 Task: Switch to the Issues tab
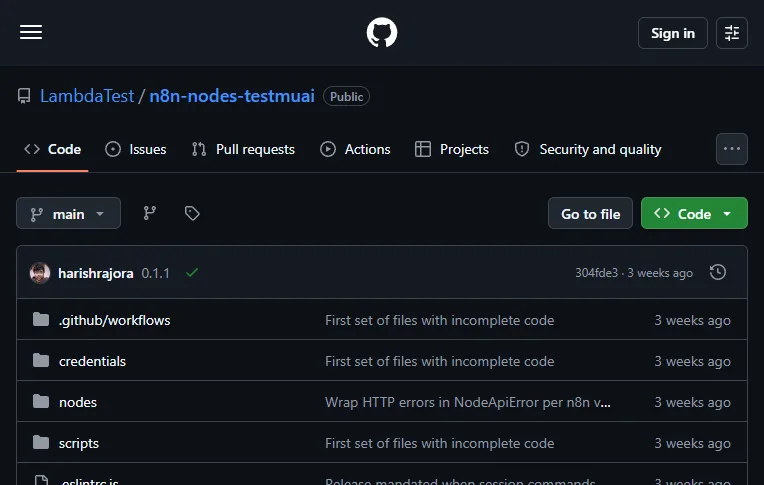136,149
